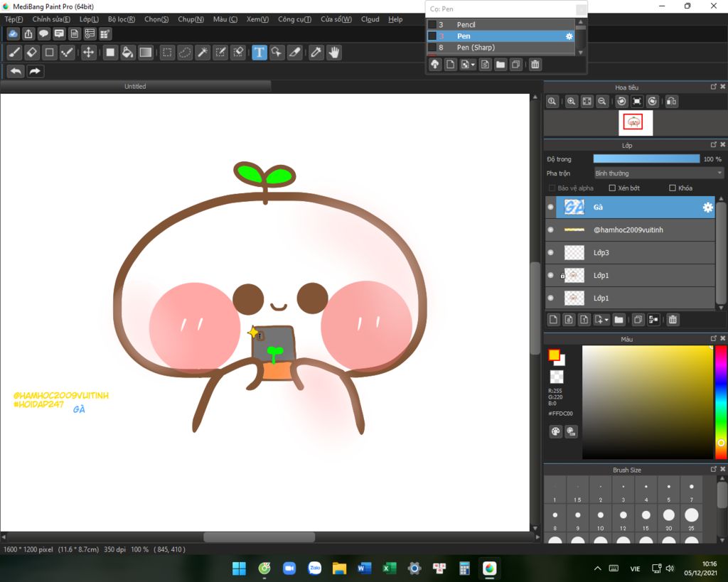Screen dimensions: 728x582
Task: Click the zoom in icon in Hoa tiêu
Action: [572, 101]
